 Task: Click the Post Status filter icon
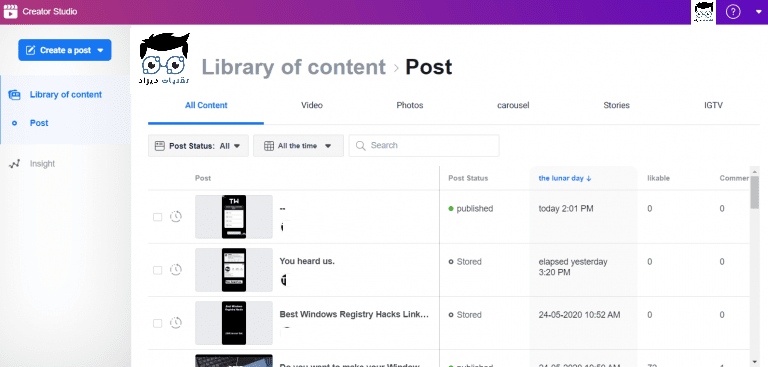(x=159, y=146)
